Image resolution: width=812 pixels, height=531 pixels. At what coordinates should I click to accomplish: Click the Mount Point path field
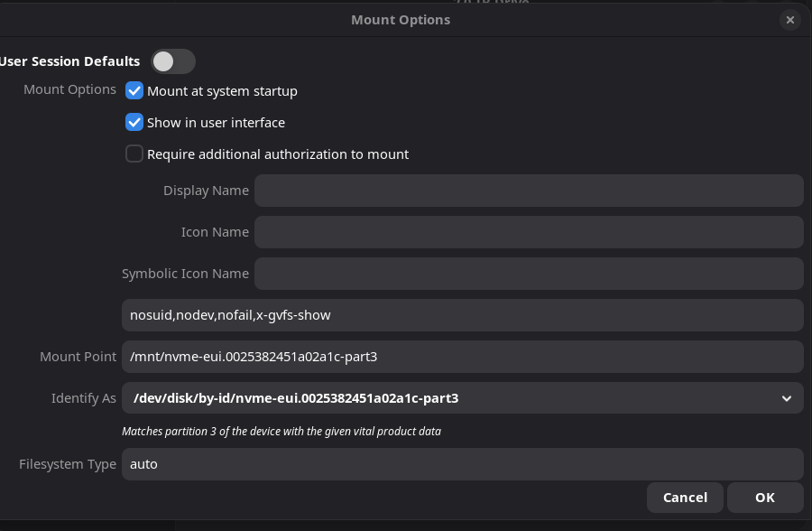[x=462, y=357]
